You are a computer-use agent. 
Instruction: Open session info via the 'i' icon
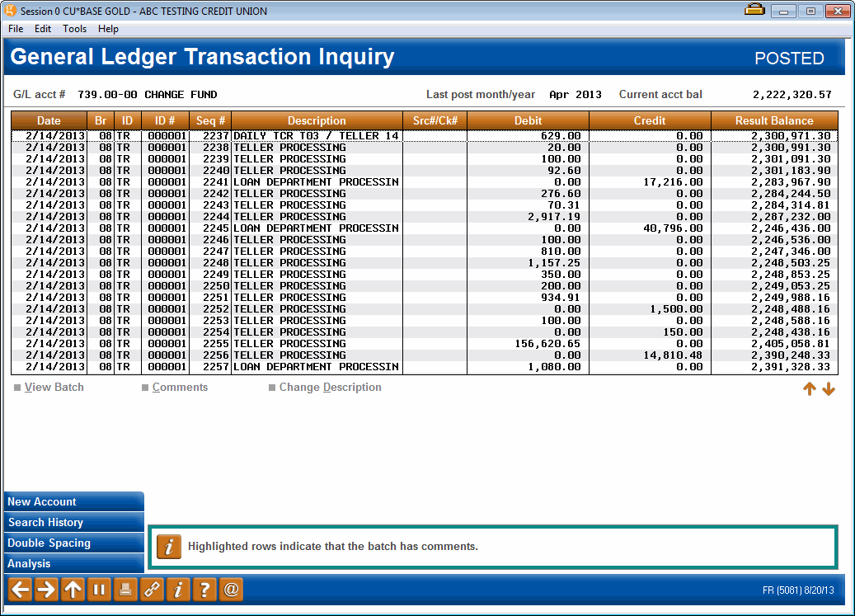point(178,589)
